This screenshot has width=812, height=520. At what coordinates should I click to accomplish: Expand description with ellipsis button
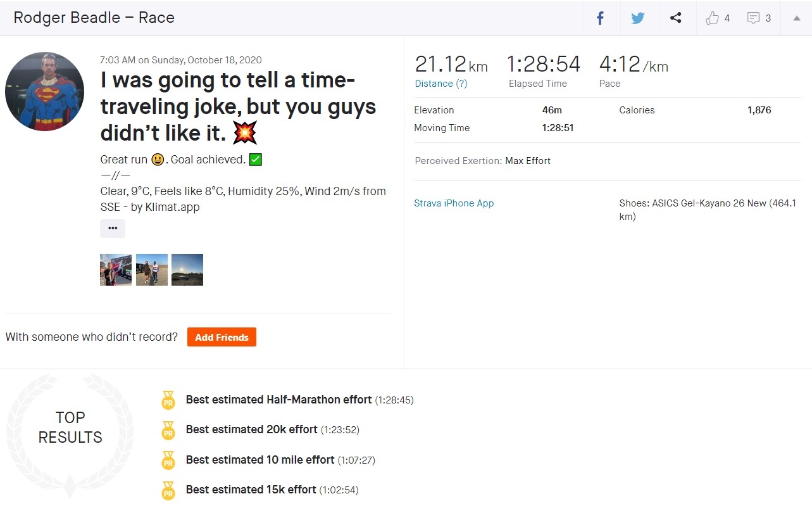coord(113,229)
